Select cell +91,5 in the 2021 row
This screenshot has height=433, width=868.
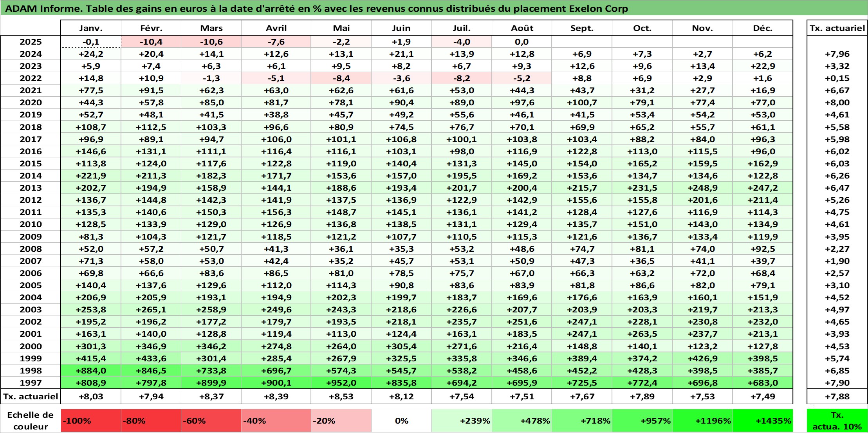151,90
